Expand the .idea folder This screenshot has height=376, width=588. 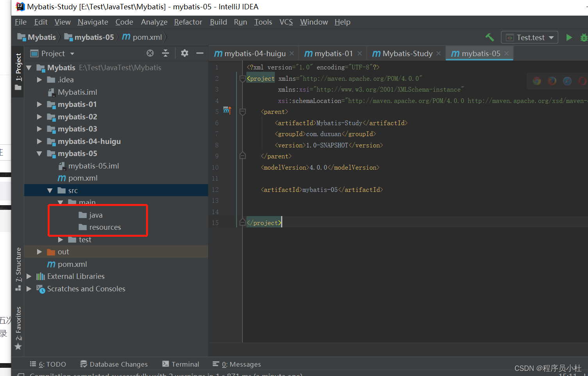(x=39, y=80)
